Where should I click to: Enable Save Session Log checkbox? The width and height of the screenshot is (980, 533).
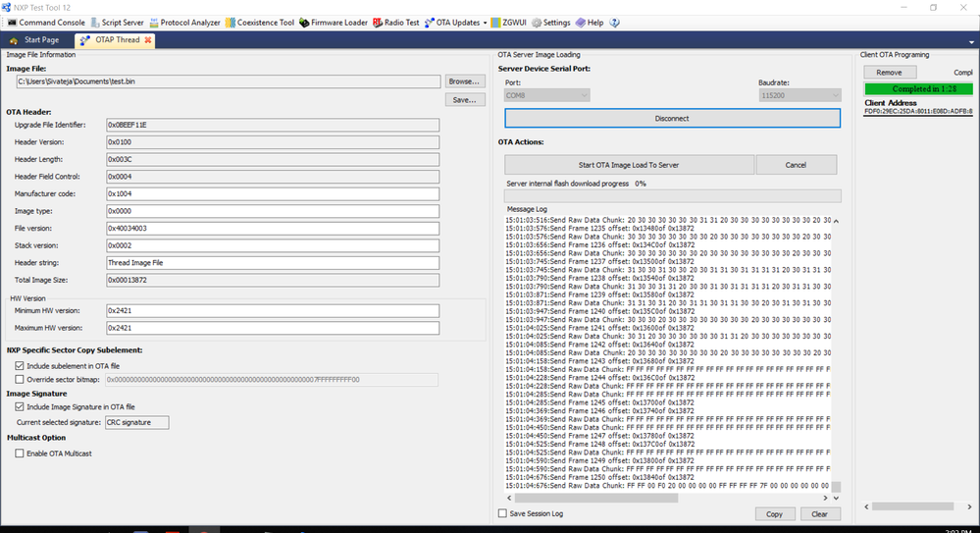point(502,513)
